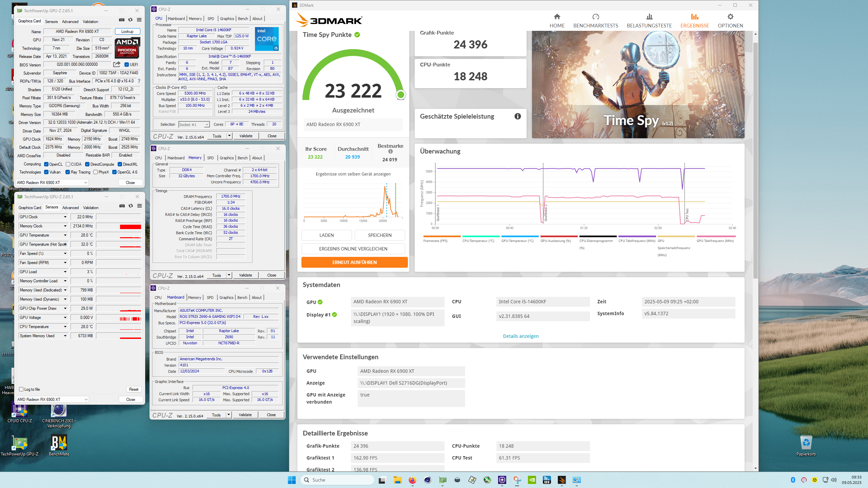868x488 pixels.
Task: Open HOME in 3DMark navigation
Action: tap(557, 21)
